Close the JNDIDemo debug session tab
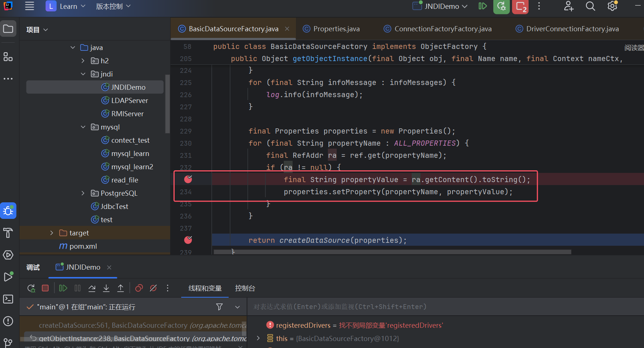The image size is (644, 348). pyautogui.click(x=109, y=267)
